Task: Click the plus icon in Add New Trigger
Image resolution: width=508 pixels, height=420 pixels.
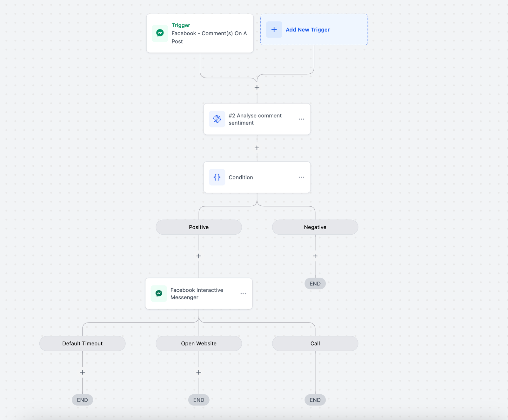Action: pyautogui.click(x=274, y=30)
